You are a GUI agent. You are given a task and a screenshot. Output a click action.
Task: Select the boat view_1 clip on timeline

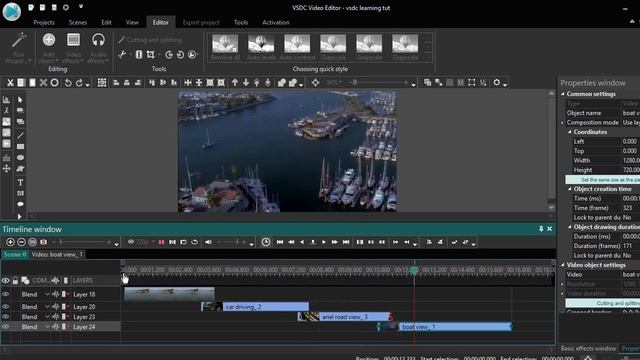tap(444, 327)
